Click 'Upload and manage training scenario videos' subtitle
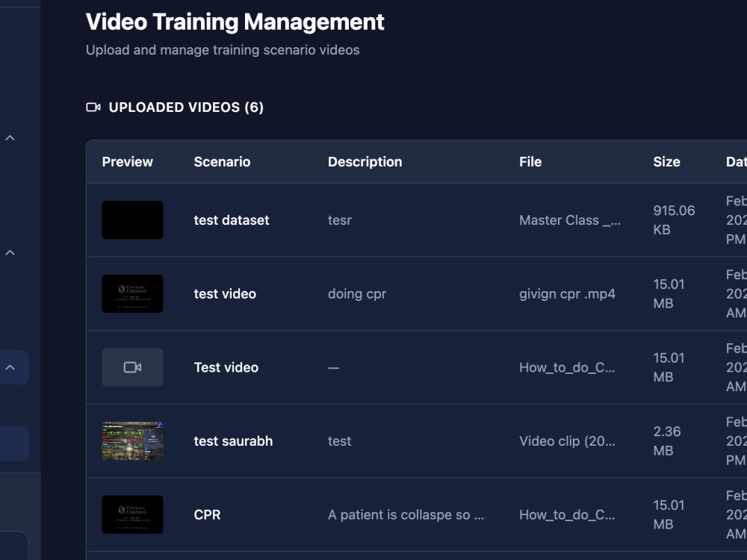Image resolution: width=747 pixels, height=560 pixels. 223,50
